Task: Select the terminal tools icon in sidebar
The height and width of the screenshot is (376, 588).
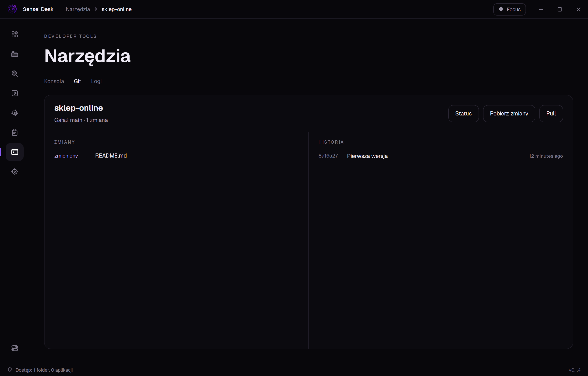Action: pos(15,152)
